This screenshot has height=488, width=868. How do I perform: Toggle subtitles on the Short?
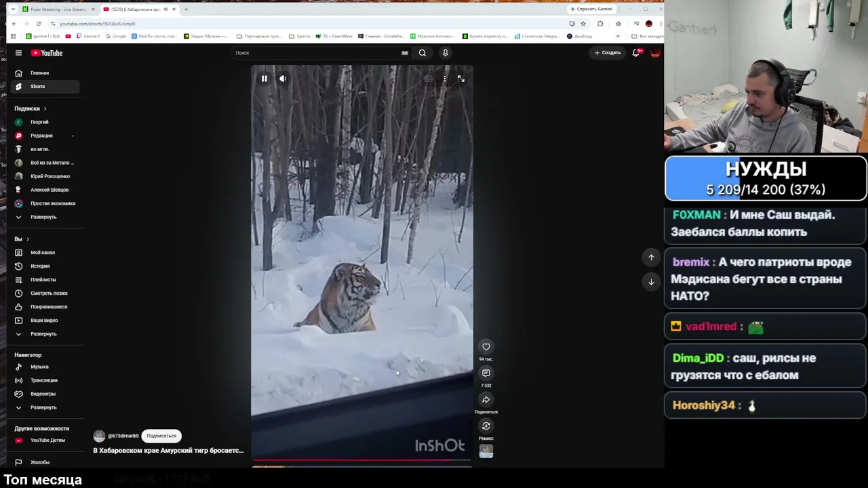[428, 79]
